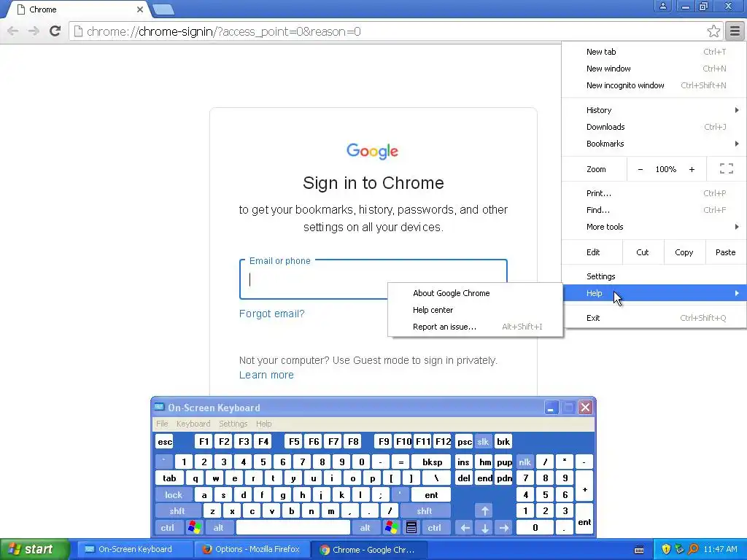Select Help center in submenu
This screenshot has width=747, height=560.
tap(476, 310)
